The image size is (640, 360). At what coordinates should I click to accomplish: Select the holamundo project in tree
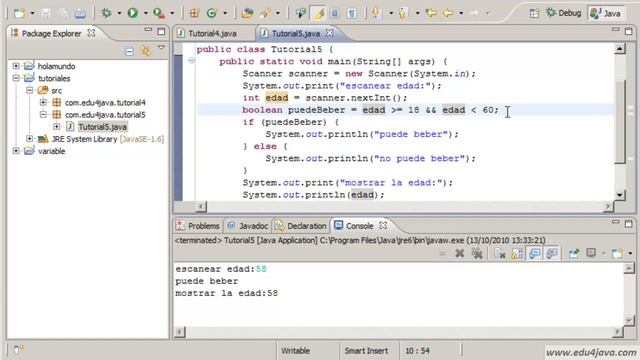[56, 66]
